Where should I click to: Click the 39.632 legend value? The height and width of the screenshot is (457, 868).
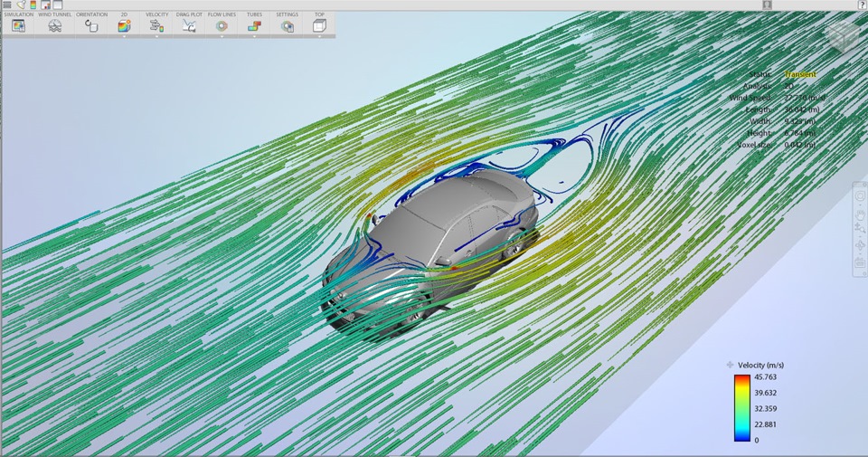pos(766,393)
